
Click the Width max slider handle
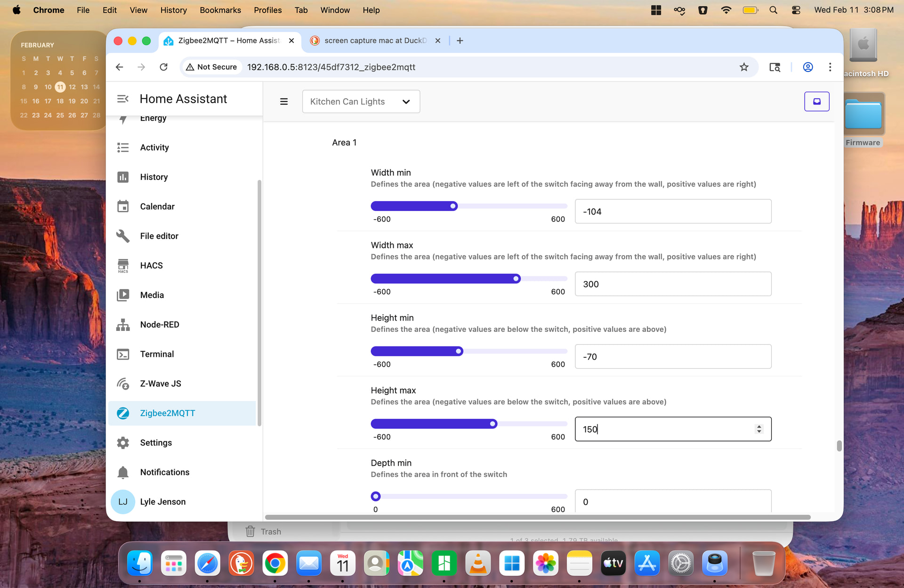(516, 279)
